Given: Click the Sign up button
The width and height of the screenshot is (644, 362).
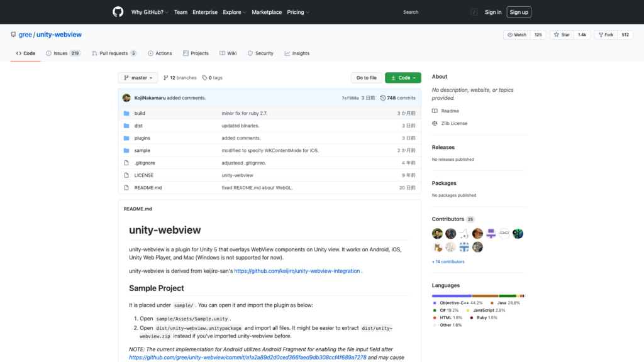Looking at the screenshot, I should pos(518,12).
